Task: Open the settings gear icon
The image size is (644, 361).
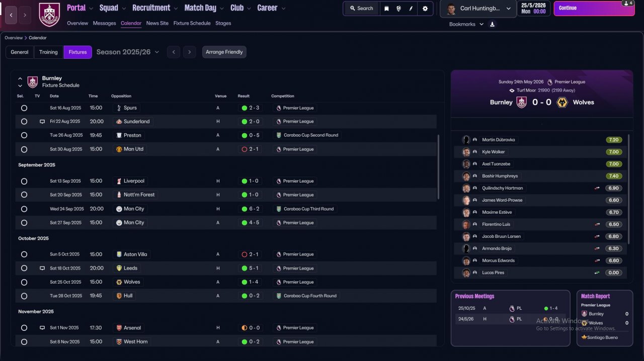Action: click(x=425, y=9)
